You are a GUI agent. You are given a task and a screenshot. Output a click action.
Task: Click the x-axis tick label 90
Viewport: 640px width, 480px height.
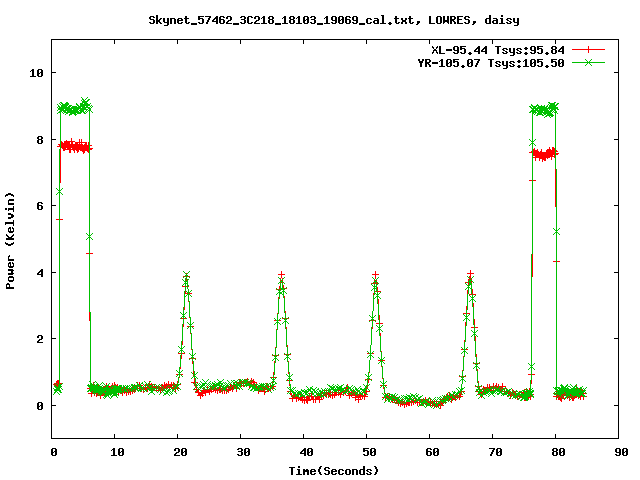click(621, 452)
